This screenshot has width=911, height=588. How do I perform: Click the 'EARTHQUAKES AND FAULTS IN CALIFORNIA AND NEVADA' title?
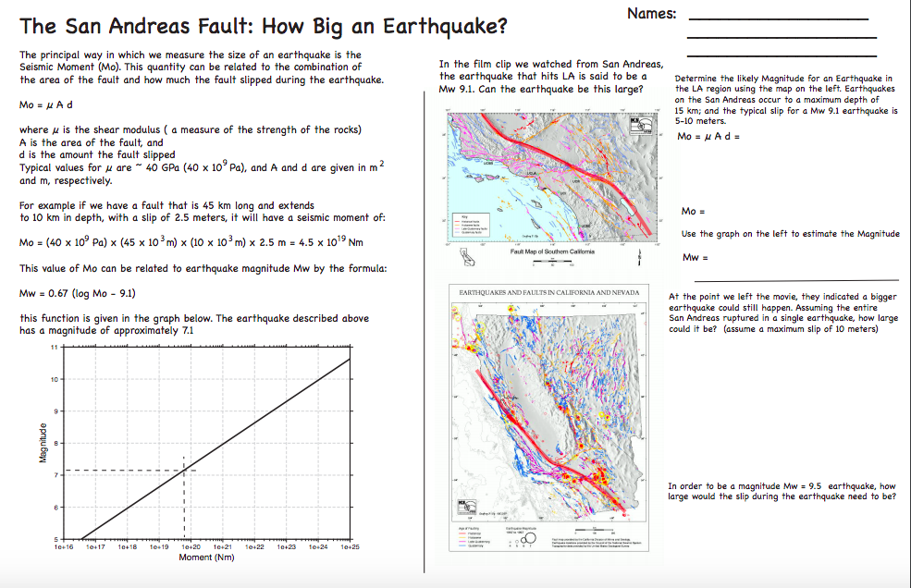tap(548, 293)
